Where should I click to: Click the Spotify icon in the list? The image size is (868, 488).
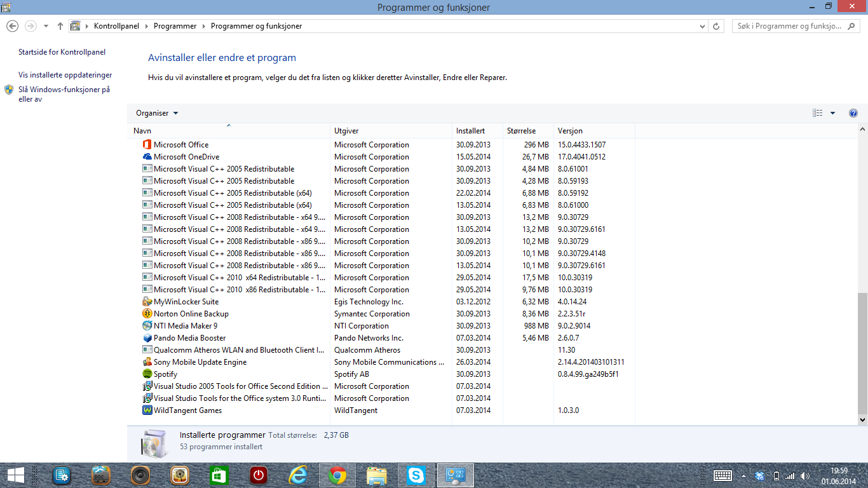click(x=147, y=374)
